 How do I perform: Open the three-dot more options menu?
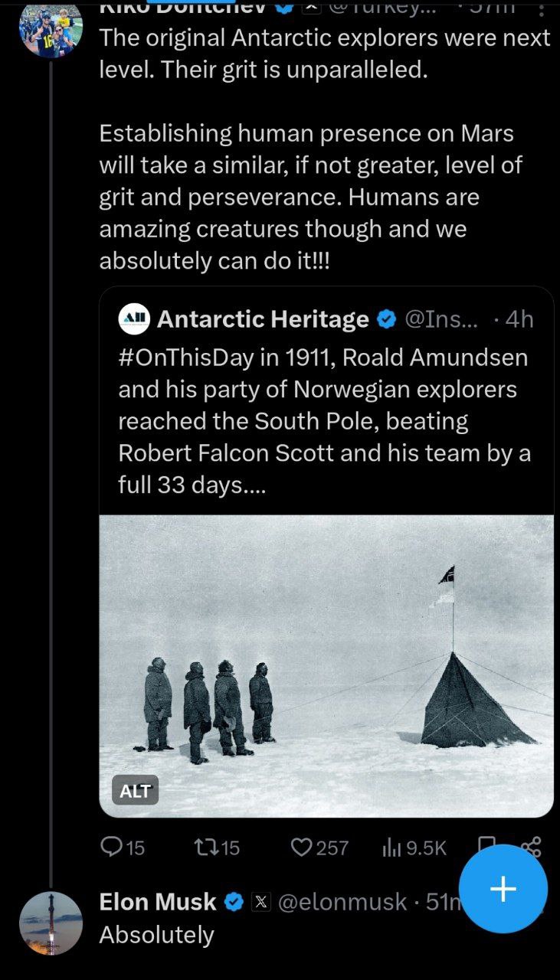(x=542, y=8)
